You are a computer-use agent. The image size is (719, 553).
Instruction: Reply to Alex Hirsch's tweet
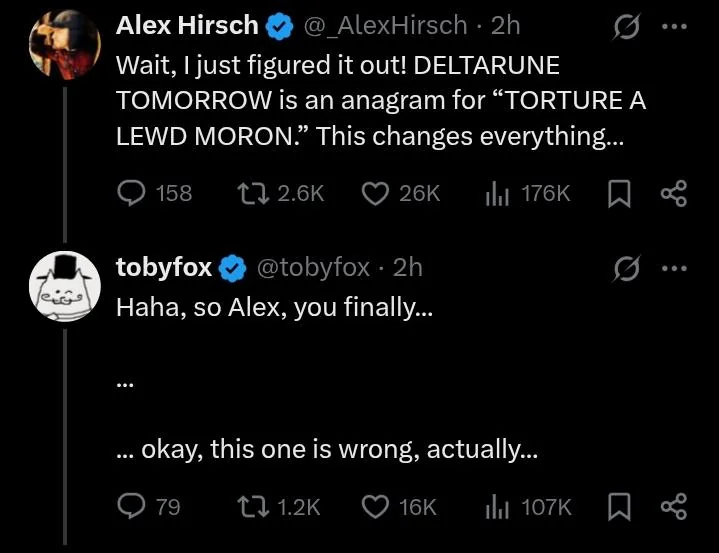[x=133, y=193]
